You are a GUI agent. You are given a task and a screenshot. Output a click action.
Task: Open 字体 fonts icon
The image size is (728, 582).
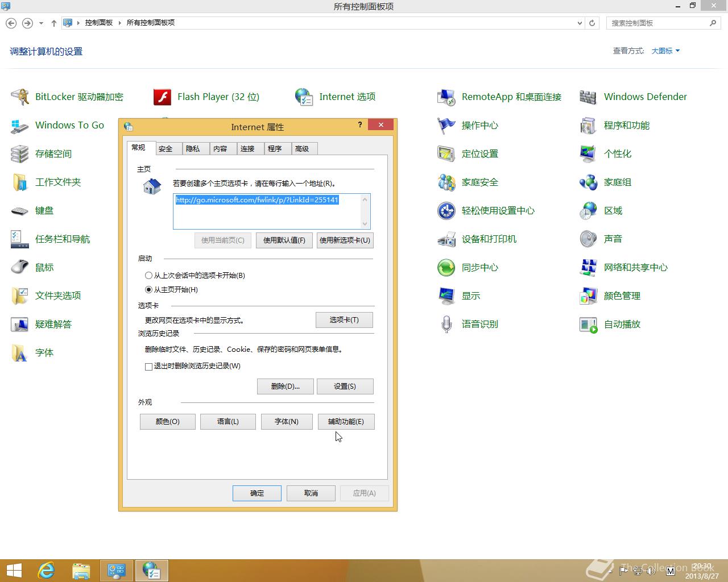tap(20, 353)
